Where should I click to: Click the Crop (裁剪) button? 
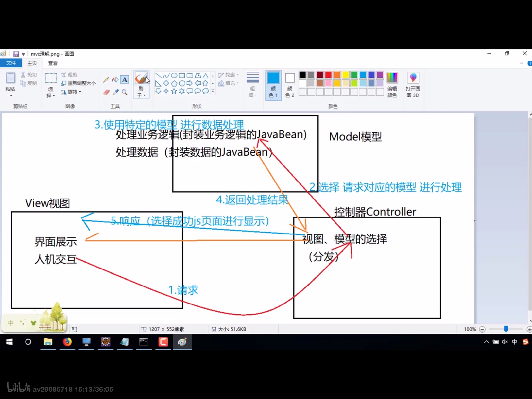tap(69, 75)
